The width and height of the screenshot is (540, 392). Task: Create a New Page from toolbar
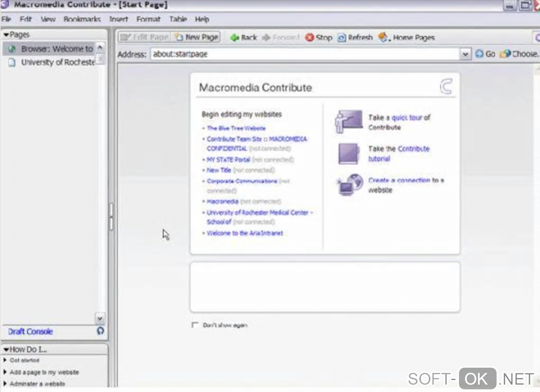196,37
